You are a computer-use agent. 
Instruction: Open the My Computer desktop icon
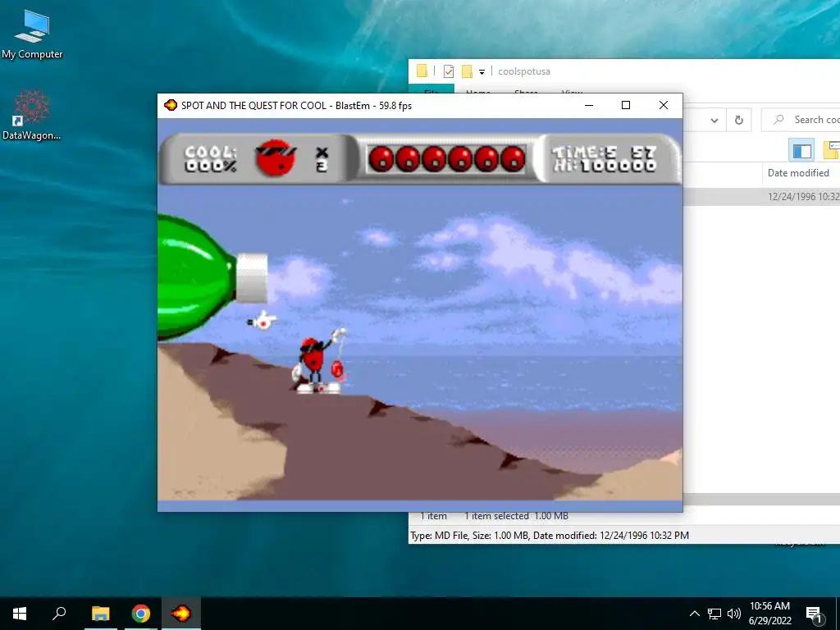pos(32,34)
